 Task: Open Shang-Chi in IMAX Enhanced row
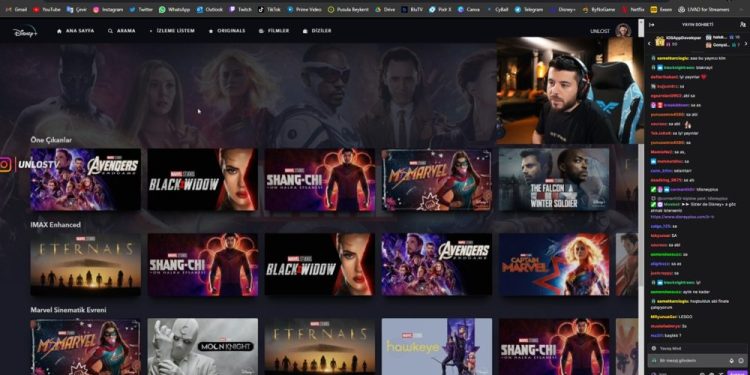[x=203, y=265]
